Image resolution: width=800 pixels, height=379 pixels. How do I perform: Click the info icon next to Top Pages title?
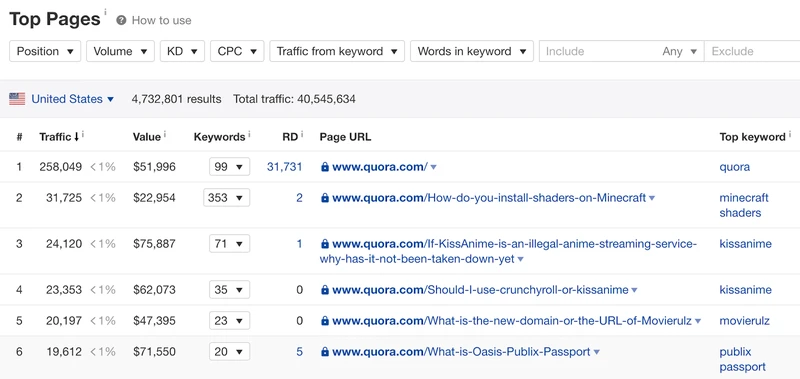point(106,11)
